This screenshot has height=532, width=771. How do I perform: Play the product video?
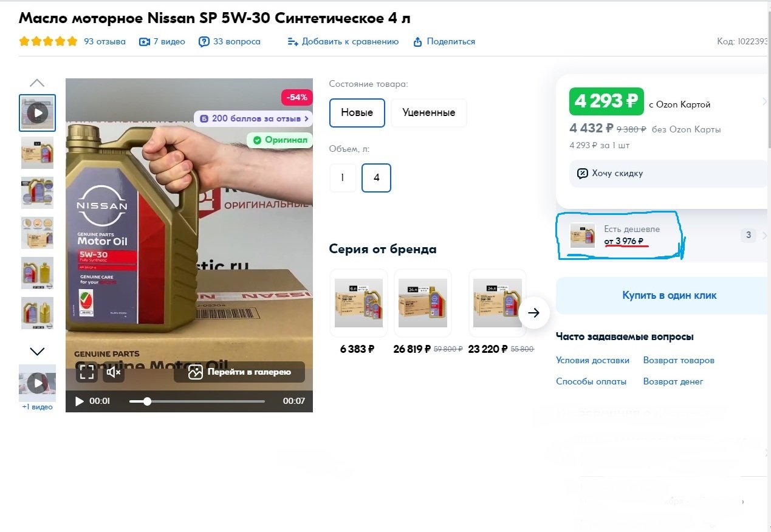(79, 401)
